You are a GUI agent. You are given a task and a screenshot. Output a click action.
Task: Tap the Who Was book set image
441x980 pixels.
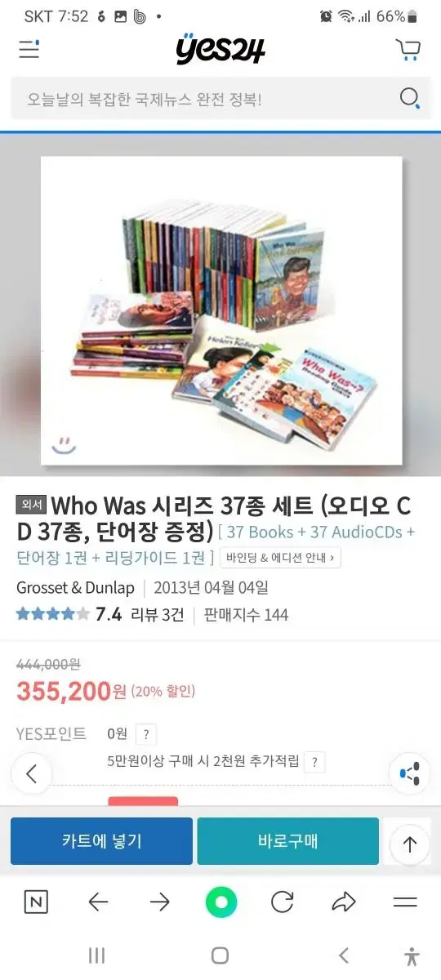pyautogui.click(x=221, y=311)
